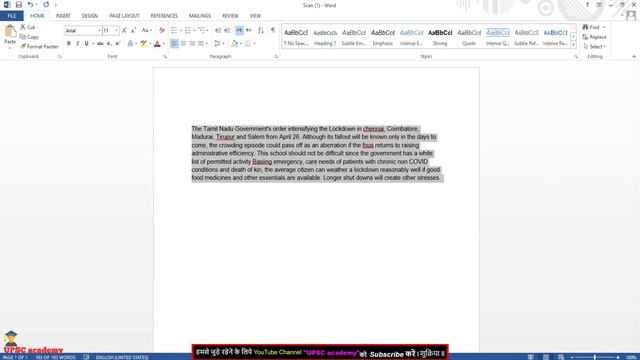Click the Replace command
This screenshot has width=640, height=360.
(x=594, y=37)
